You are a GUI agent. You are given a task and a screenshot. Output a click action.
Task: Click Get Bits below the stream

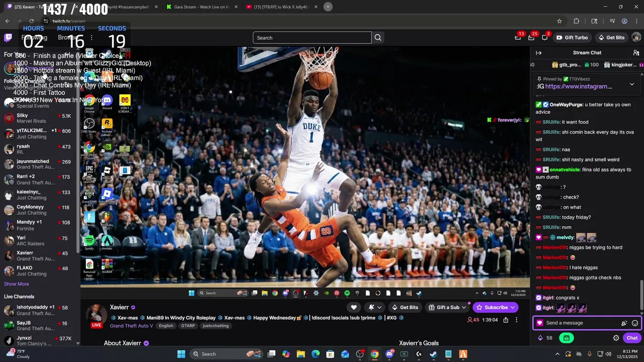click(405, 307)
